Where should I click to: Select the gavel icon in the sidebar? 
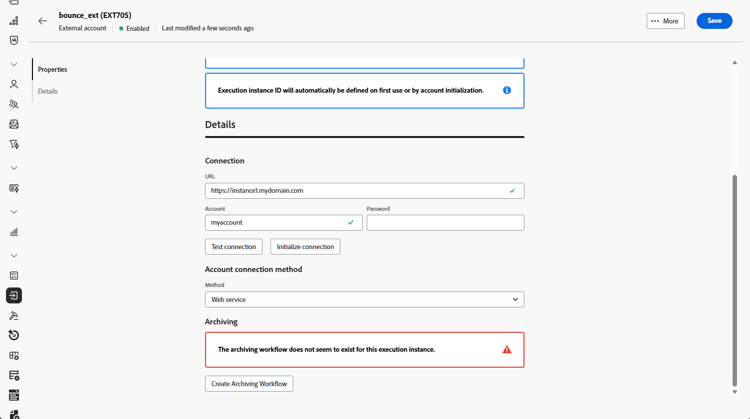coord(14,315)
